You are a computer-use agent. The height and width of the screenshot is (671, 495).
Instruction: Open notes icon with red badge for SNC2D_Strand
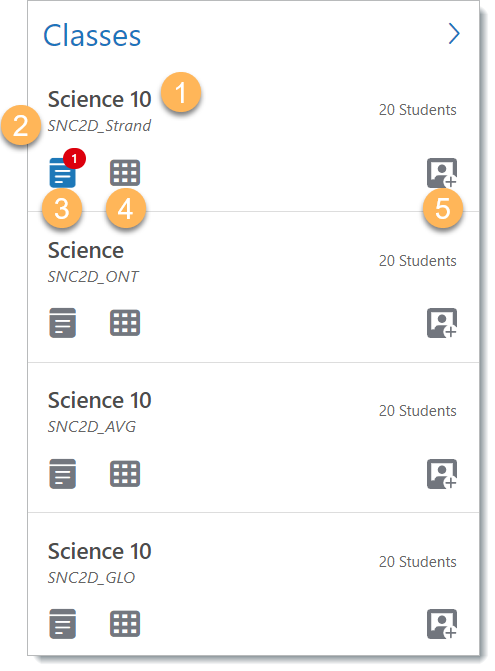(x=62, y=173)
